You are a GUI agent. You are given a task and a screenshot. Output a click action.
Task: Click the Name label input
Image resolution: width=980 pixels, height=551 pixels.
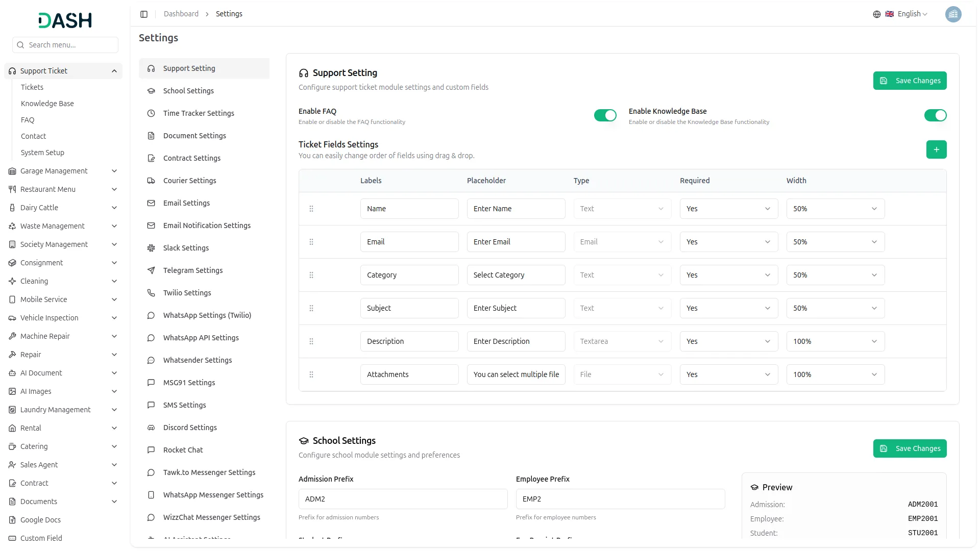tap(409, 209)
